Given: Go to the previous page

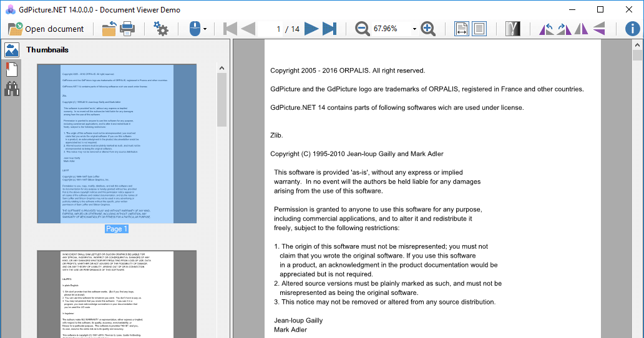Looking at the screenshot, I should 248,29.
